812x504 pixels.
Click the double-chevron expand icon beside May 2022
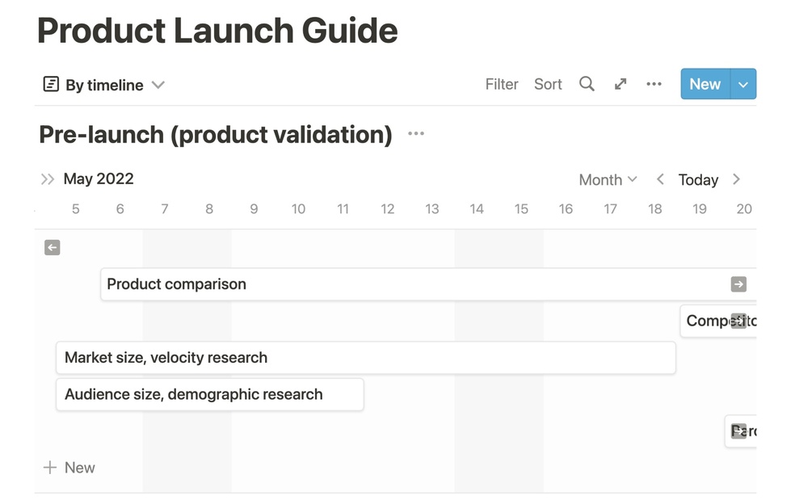pyautogui.click(x=48, y=179)
